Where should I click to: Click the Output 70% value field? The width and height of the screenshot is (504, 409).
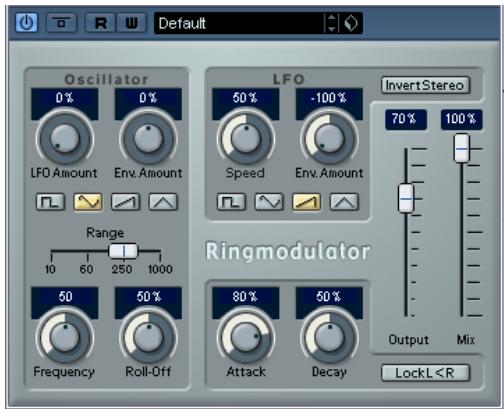point(406,119)
